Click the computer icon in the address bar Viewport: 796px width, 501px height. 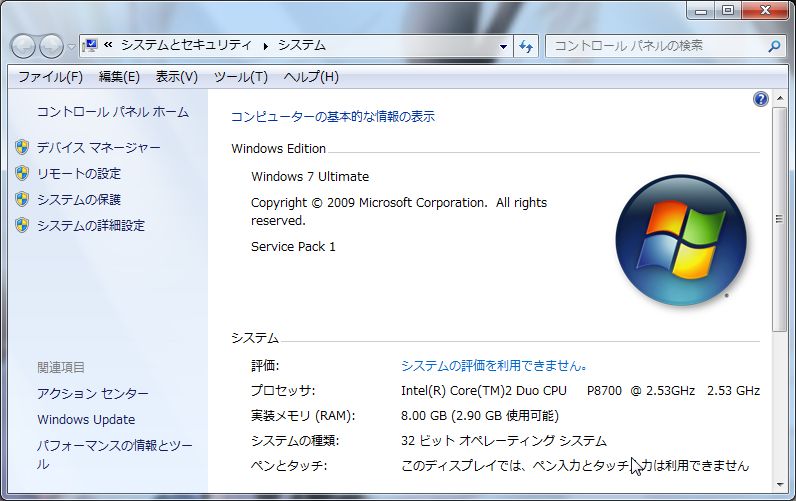(90, 46)
